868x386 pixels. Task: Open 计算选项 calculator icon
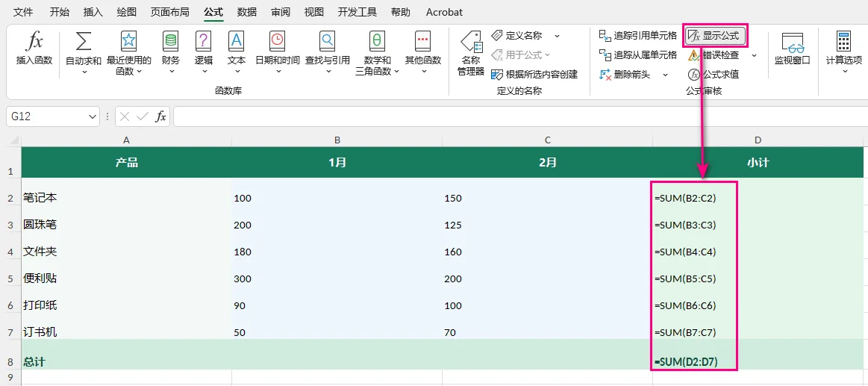point(843,41)
